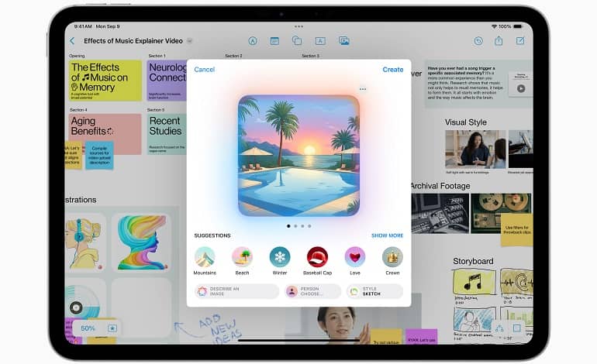The image size is (597, 364).
Task: Cancel the image creation dialog
Action: tap(205, 70)
